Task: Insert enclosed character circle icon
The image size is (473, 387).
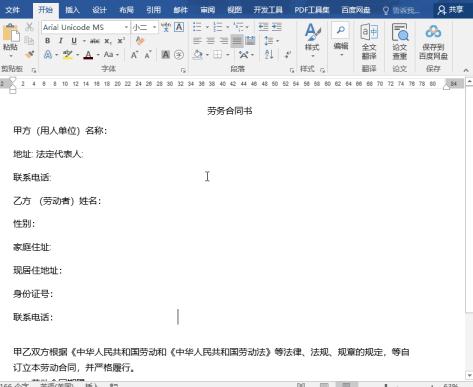Action: tap(179, 54)
